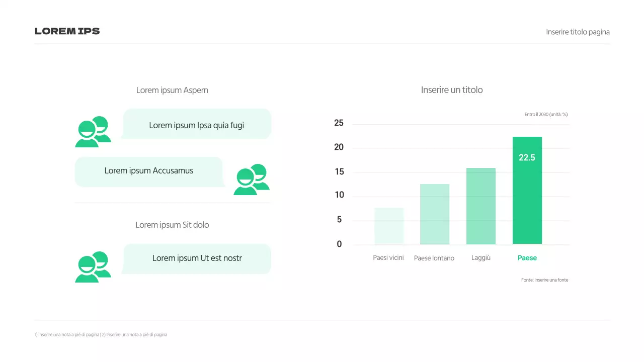Click the Paese lontano bar
Image resolution: width=644 pixels, height=362 pixels.
pos(434,214)
